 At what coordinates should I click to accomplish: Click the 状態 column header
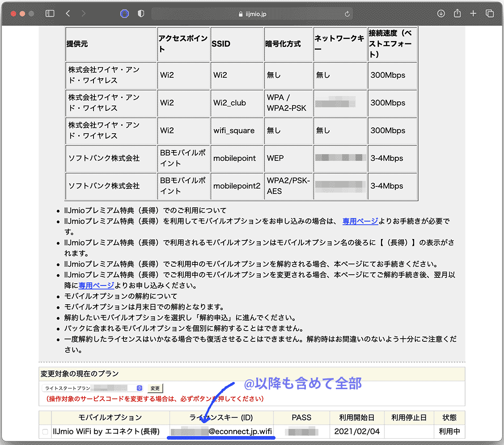449,417
